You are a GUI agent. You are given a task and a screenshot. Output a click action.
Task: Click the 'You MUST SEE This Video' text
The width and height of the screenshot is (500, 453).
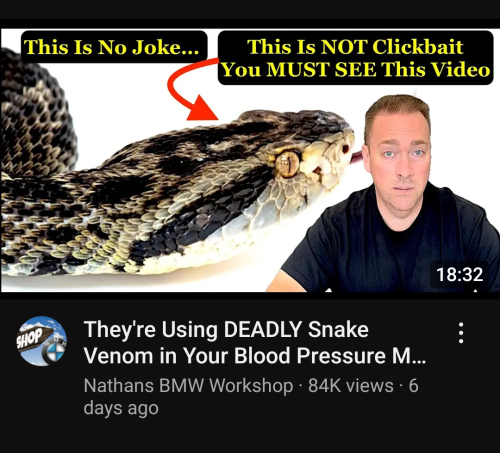pyautogui.click(x=355, y=70)
